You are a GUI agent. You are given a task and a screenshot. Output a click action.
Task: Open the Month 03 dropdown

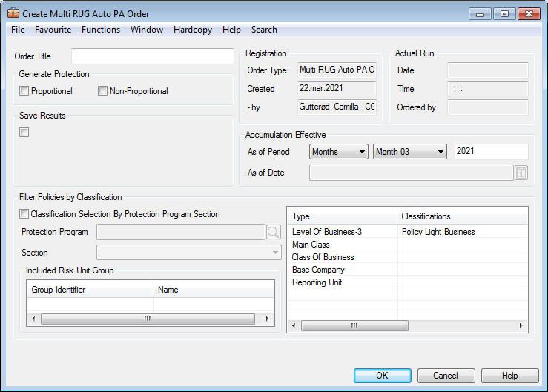[x=410, y=152]
